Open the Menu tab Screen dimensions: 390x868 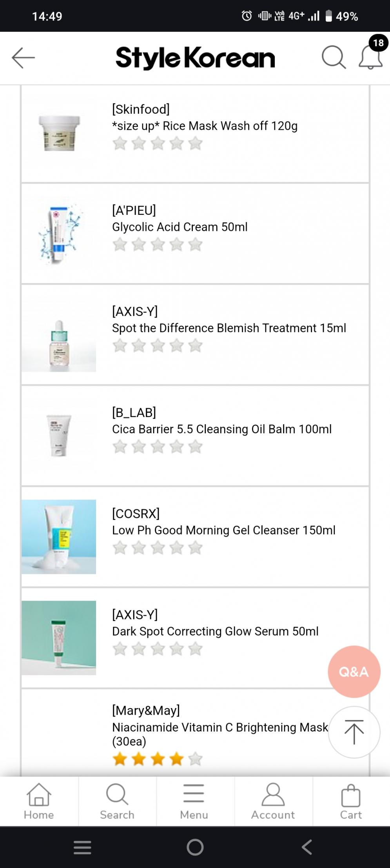194,801
